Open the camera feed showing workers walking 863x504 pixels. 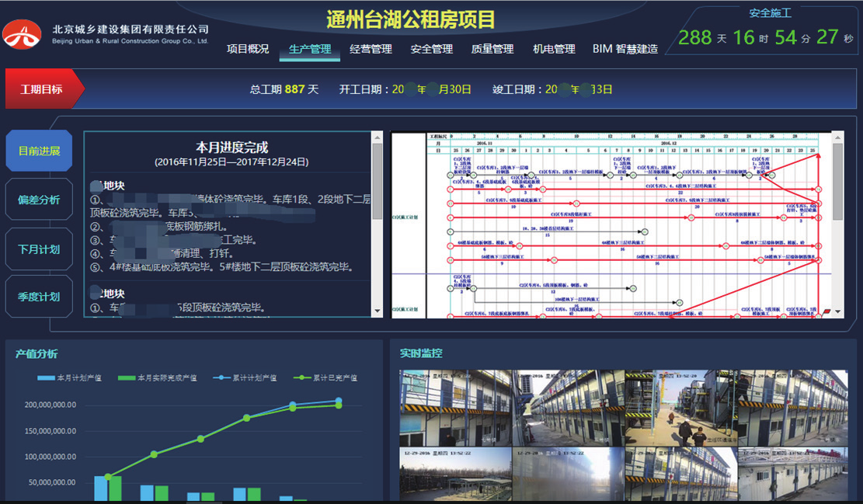[680, 407]
